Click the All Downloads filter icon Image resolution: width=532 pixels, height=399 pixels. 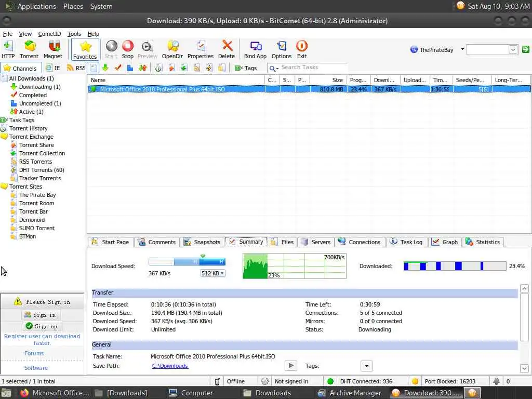(x=94, y=68)
